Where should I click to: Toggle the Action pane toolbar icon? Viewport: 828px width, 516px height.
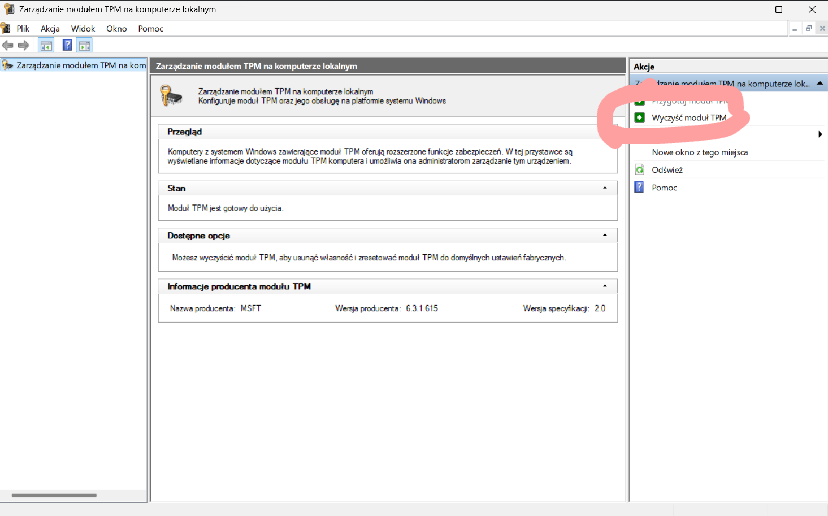(84, 45)
